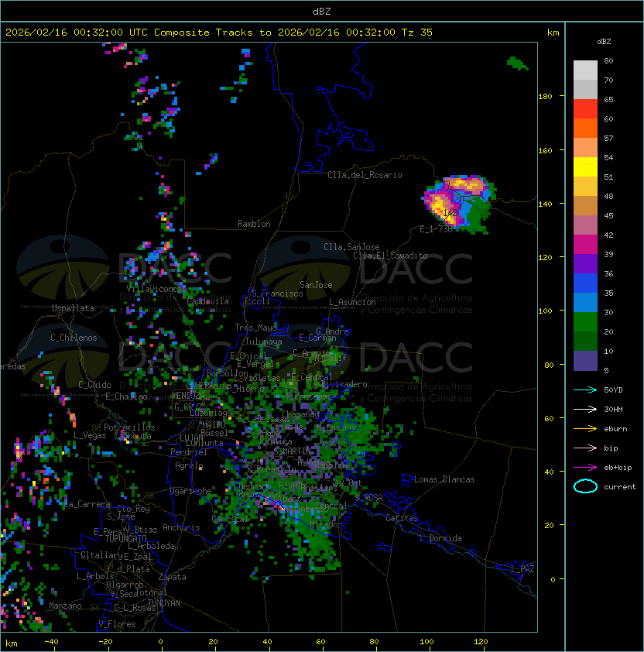Click the 'V_Flores' place label
This screenshot has width=644, height=652.
click(x=117, y=624)
